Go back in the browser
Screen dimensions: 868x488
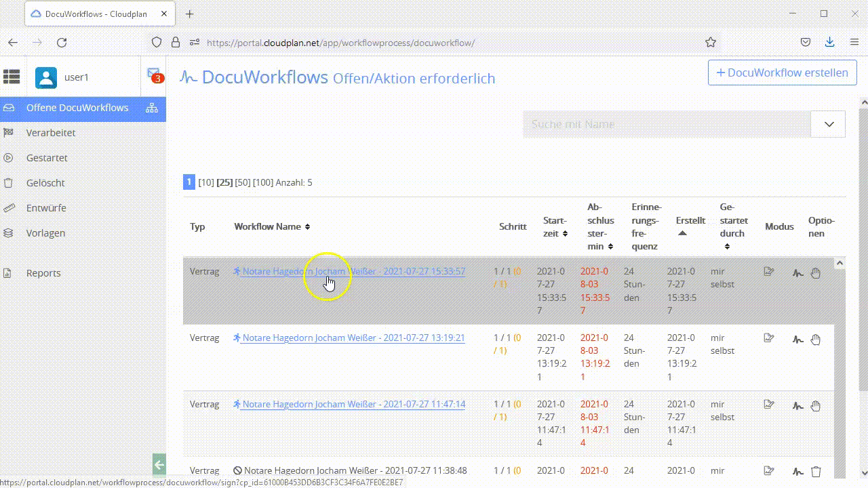pyautogui.click(x=12, y=42)
